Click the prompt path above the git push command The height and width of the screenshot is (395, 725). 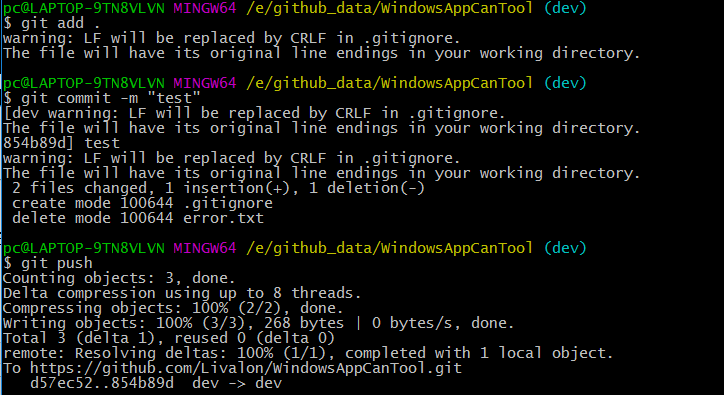[389, 248]
